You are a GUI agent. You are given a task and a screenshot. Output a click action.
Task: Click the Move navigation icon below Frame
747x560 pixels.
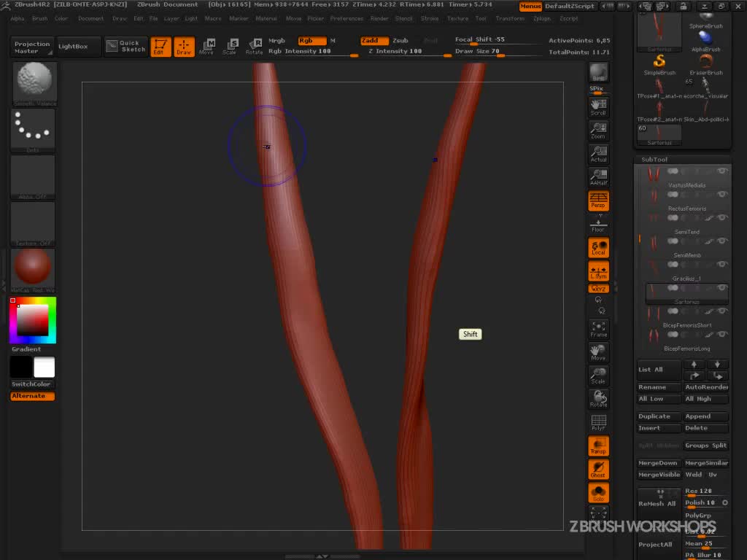pyautogui.click(x=598, y=352)
